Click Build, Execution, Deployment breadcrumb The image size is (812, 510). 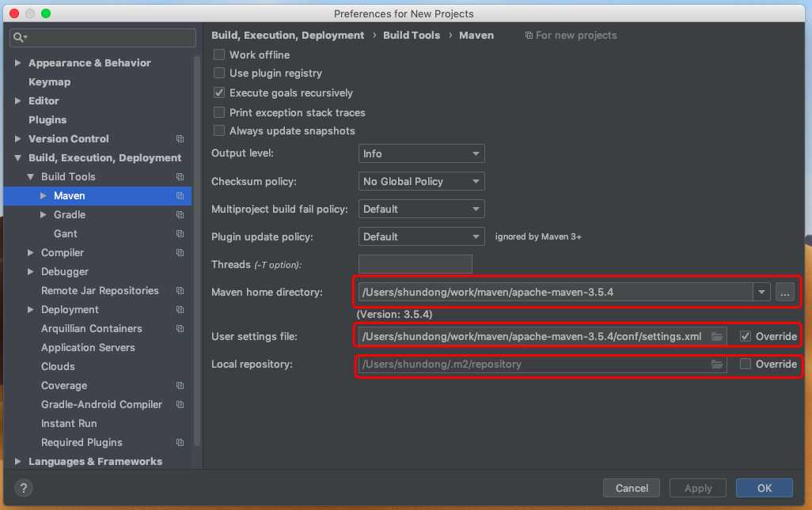pyautogui.click(x=287, y=35)
